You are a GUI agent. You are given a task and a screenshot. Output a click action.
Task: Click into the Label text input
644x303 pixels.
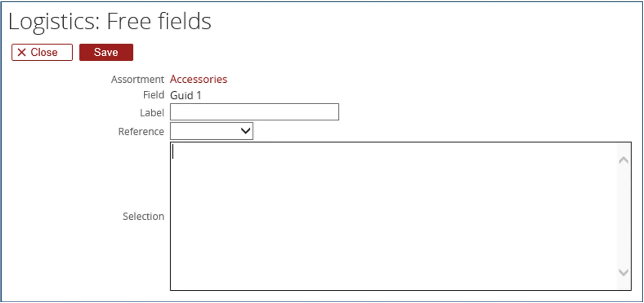click(x=254, y=112)
